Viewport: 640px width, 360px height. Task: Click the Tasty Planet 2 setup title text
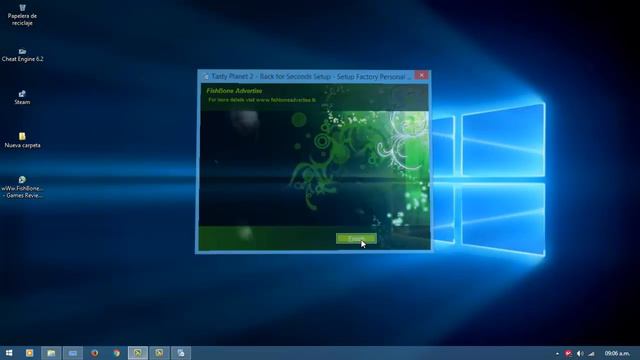pos(311,76)
